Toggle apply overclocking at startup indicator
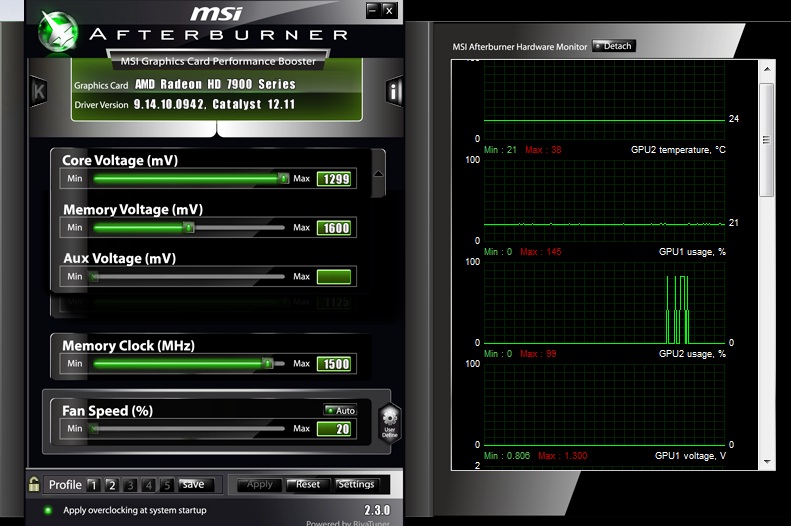 tap(48, 510)
